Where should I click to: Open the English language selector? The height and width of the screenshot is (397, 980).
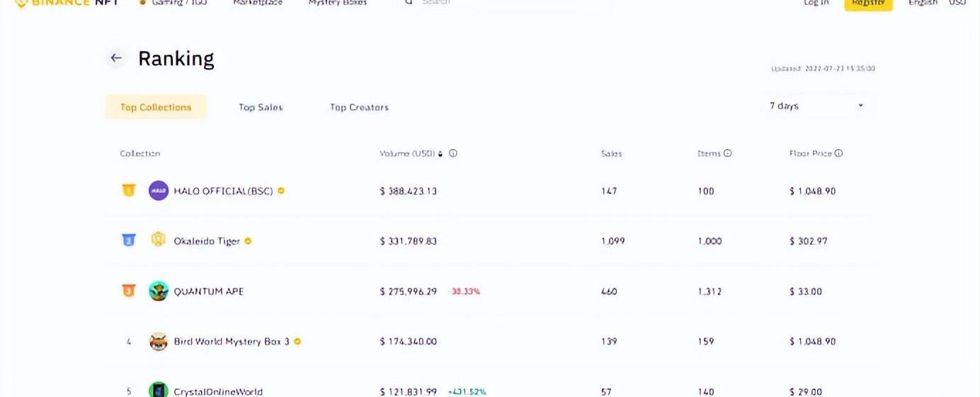pyautogui.click(x=923, y=3)
